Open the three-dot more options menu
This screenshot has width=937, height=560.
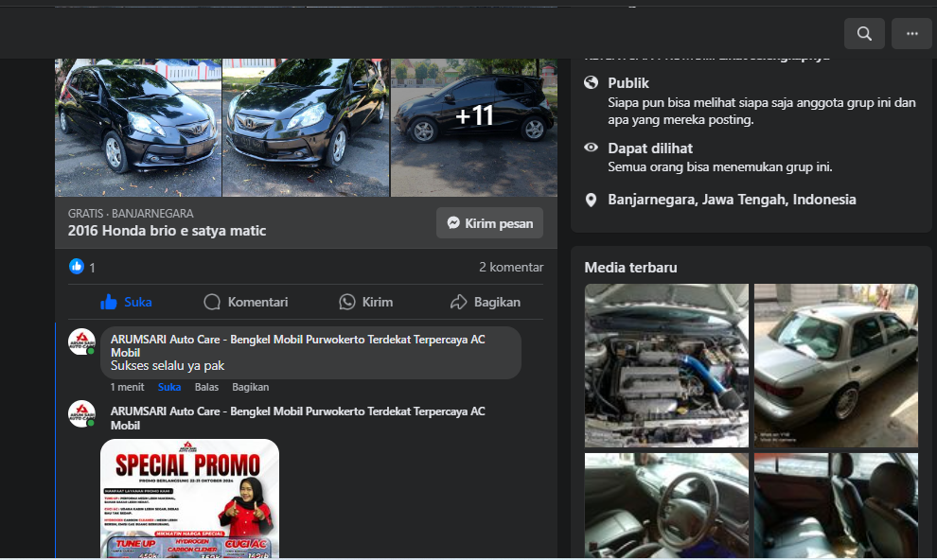click(x=911, y=33)
